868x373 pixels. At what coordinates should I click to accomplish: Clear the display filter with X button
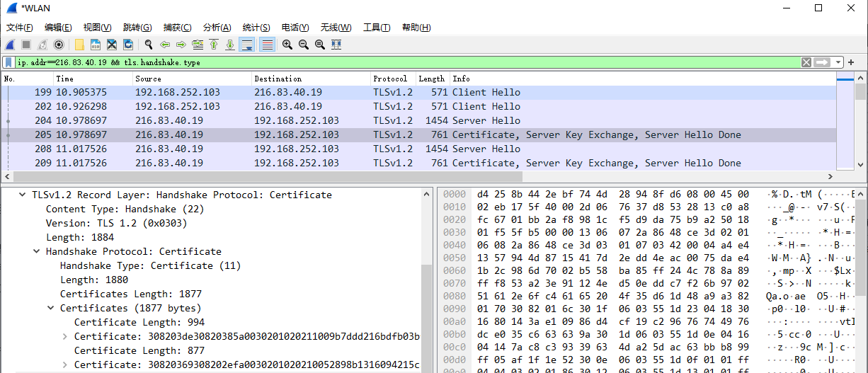tap(806, 62)
